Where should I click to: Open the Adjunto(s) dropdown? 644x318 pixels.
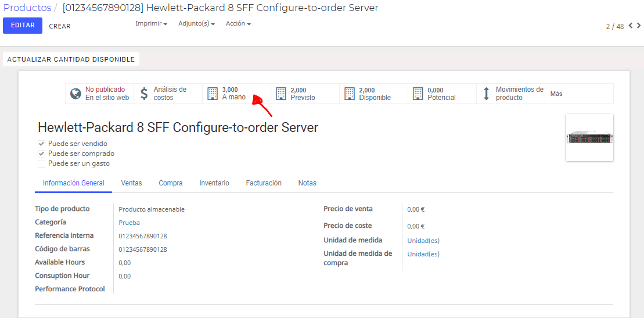point(197,24)
